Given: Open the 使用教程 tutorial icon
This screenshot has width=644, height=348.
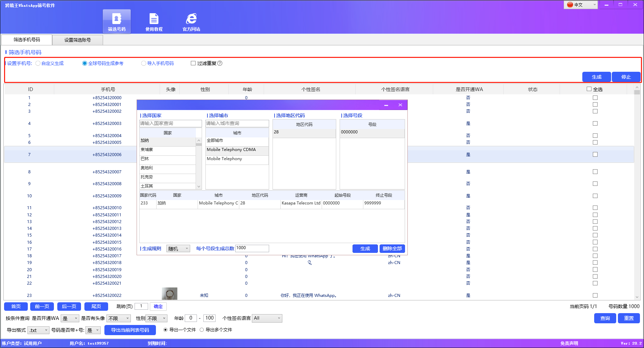Looking at the screenshot, I should coord(154,21).
